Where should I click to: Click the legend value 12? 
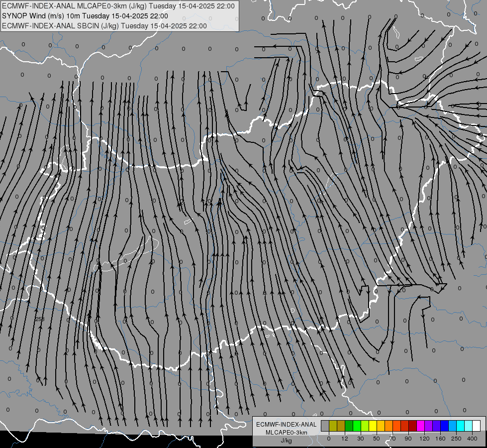click(x=345, y=439)
